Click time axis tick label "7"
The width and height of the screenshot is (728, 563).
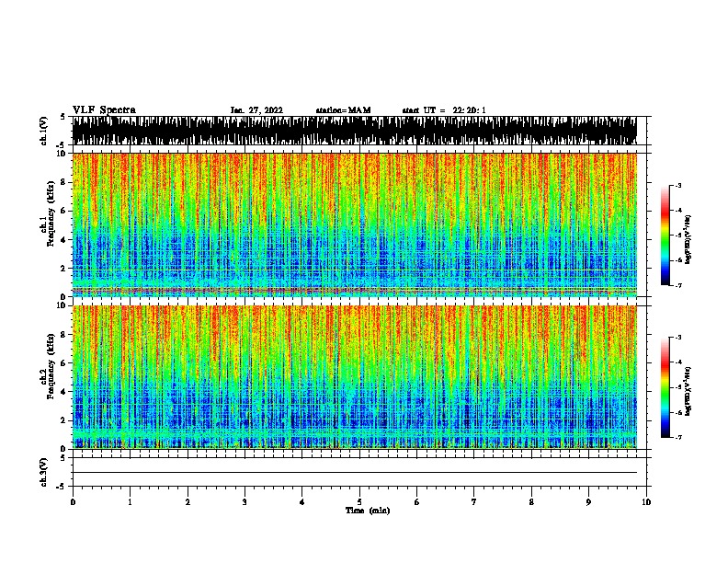[474, 502]
